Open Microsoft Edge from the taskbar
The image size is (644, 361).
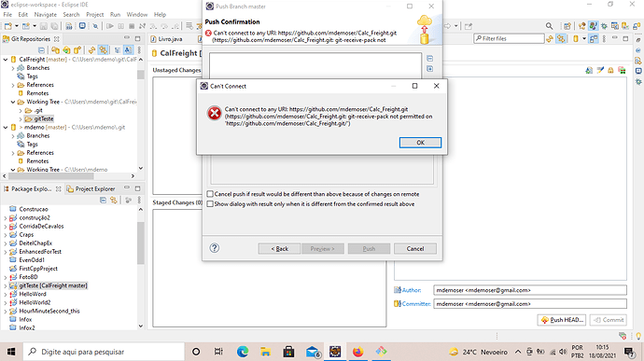point(243,352)
